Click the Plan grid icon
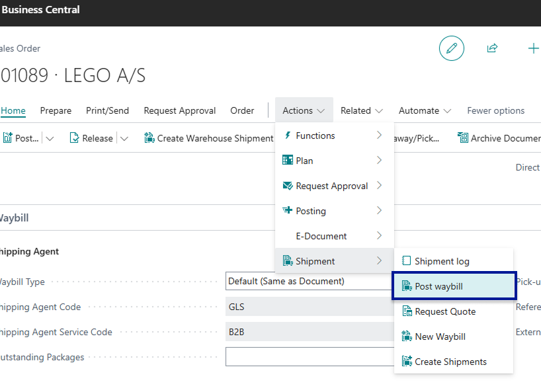 click(288, 160)
